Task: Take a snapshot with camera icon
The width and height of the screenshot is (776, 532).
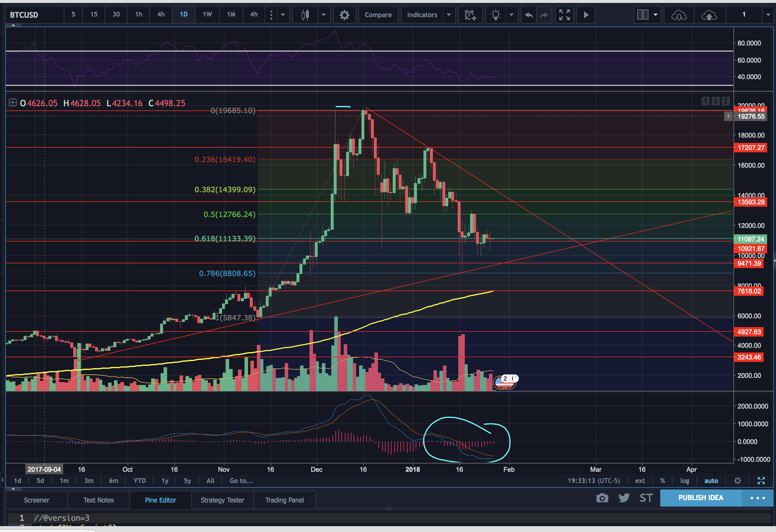Action: (x=602, y=498)
